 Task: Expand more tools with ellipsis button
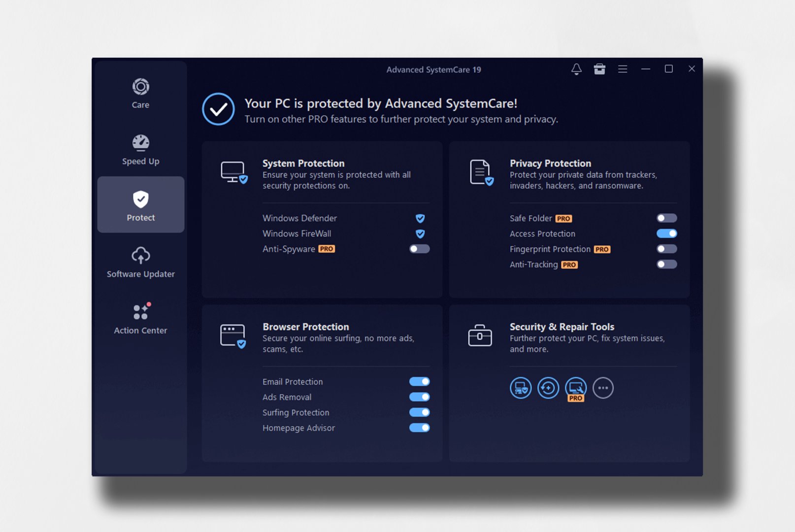(x=603, y=388)
